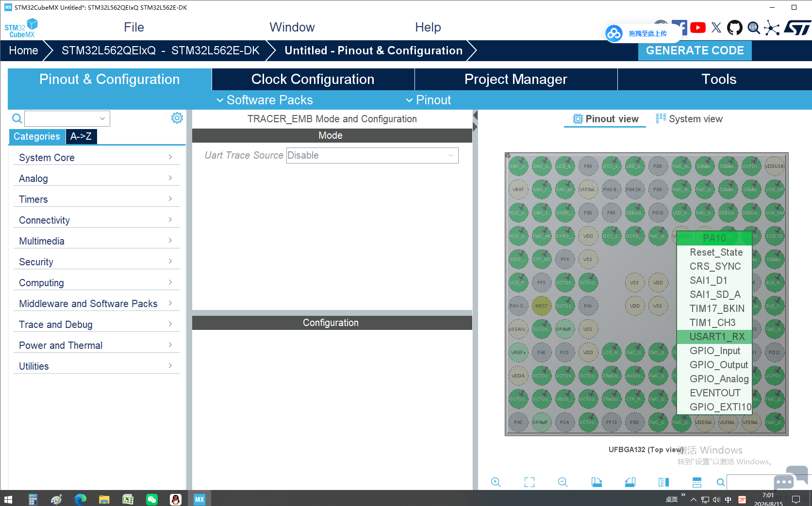Flip the chip view vertically
Screen dimensions: 812x506
[697, 482]
